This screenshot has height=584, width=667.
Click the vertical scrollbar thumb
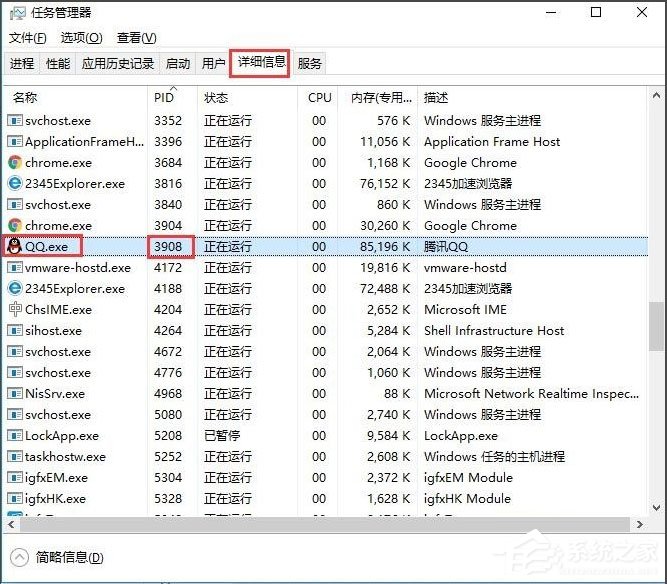(x=656, y=325)
